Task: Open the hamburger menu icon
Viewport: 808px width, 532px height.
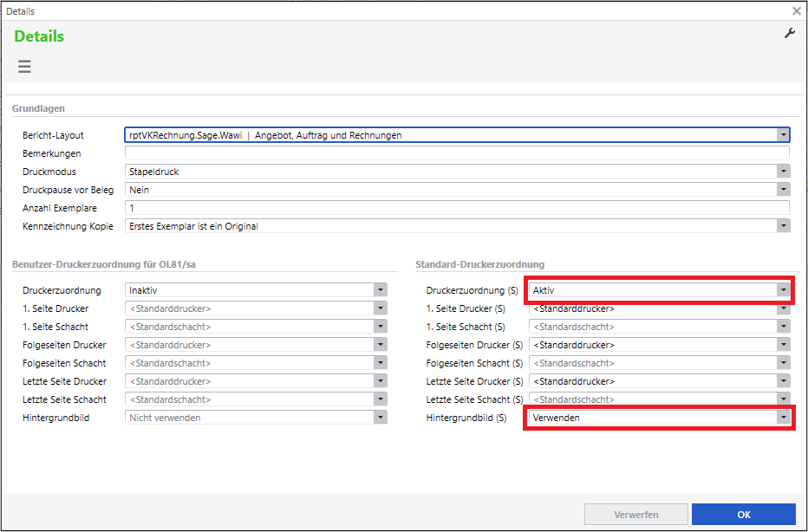Action: (x=24, y=67)
